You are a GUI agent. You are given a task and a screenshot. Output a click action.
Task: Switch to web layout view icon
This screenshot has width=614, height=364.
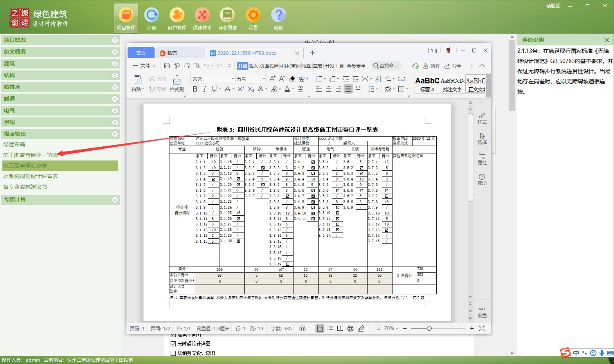pyautogui.click(x=350, y=328)
